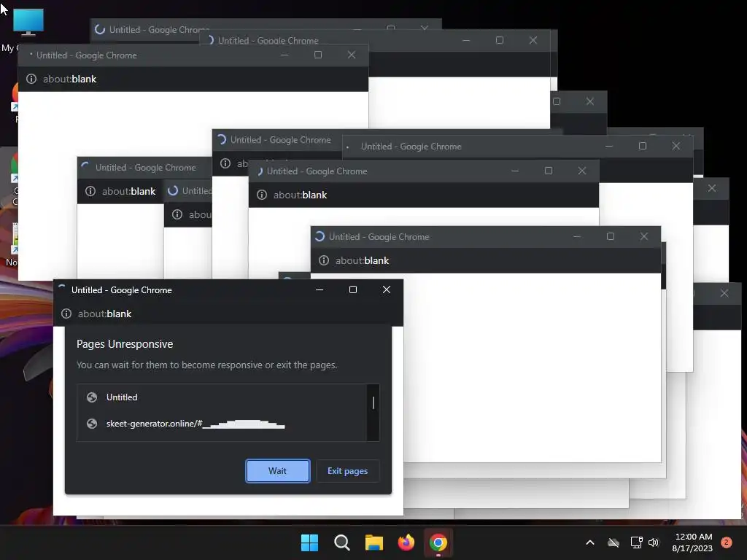The image size is (747, 560).
Task: Open Windows Search from the taskbar
Action: point(341,542)
